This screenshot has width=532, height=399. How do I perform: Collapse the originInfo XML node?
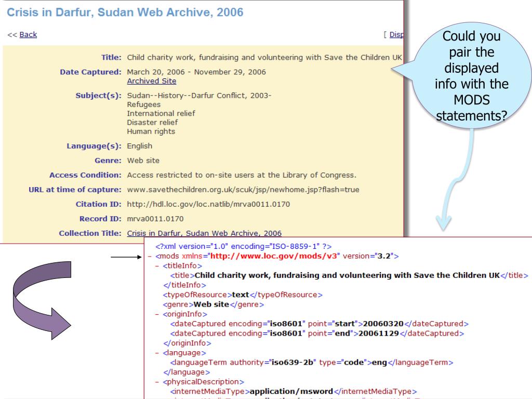pyautogui.click(x=157, y=314)
